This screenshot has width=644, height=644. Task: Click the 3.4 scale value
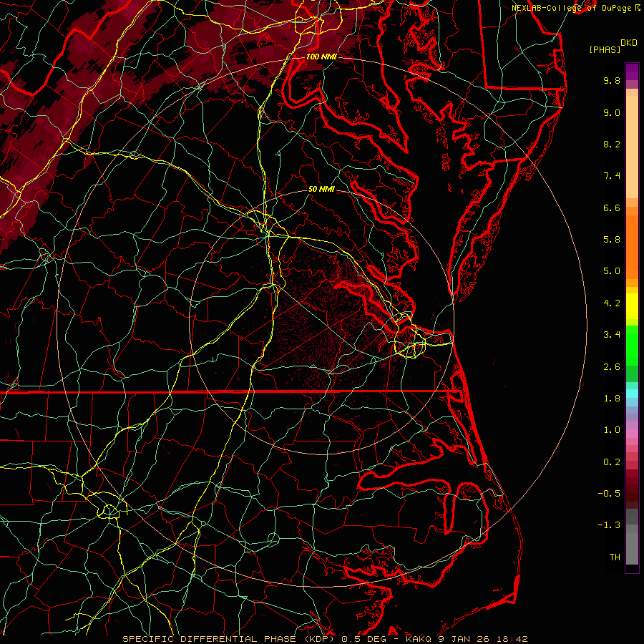[x=612, y=335]
